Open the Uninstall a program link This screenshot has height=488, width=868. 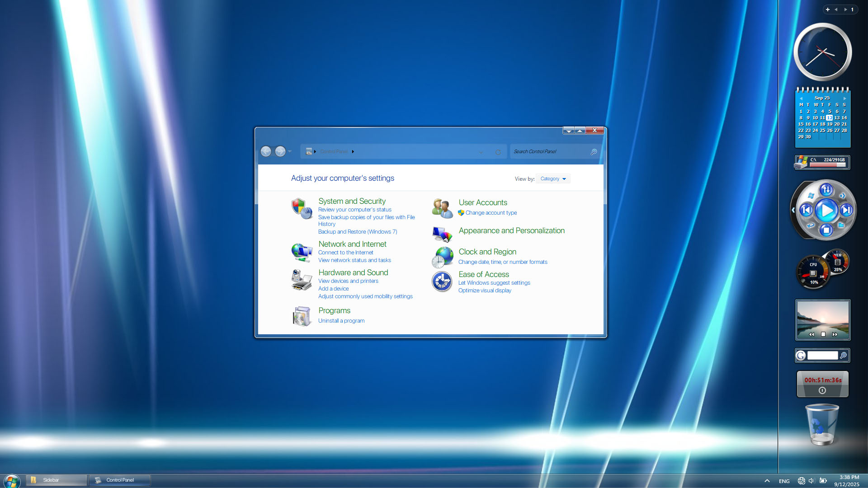pos(341,321)
